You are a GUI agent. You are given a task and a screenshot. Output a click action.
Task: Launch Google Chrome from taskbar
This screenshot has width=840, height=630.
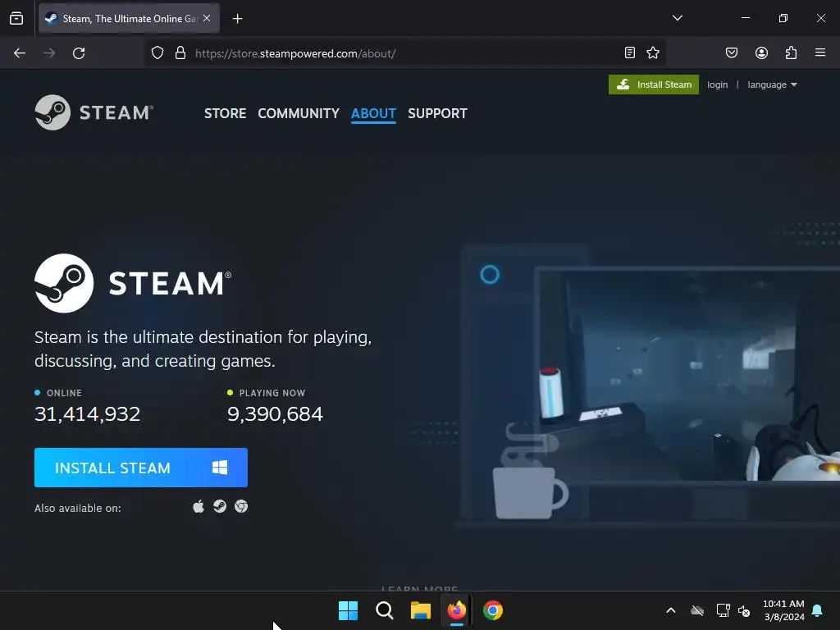[x=493, y=610]
